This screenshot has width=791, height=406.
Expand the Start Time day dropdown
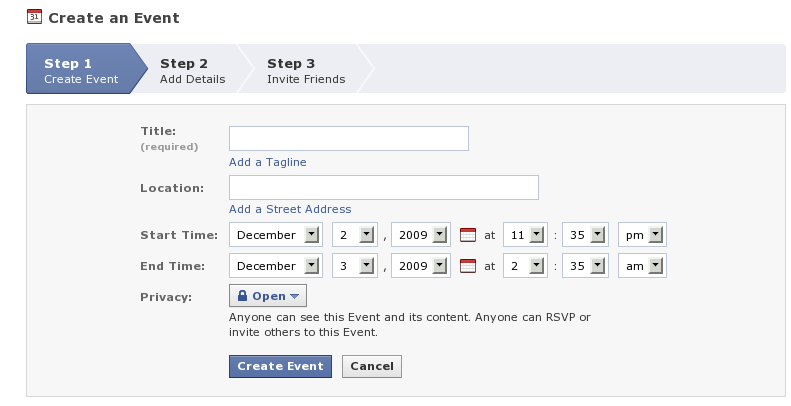click(355, 235)
